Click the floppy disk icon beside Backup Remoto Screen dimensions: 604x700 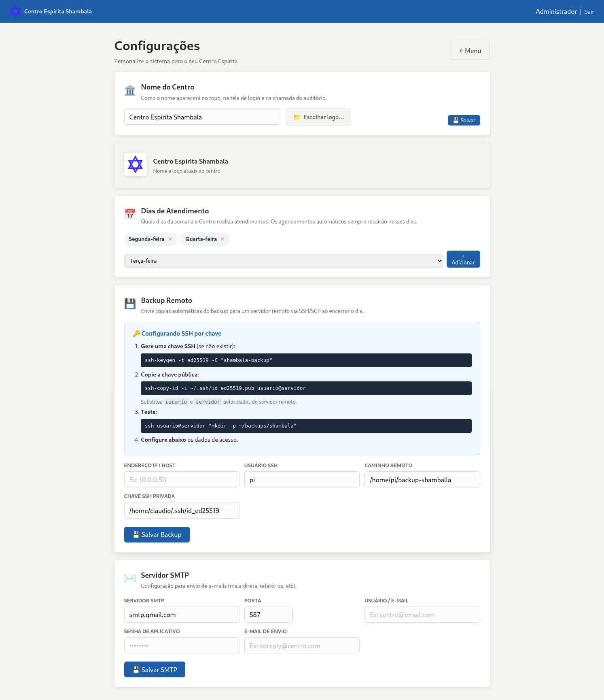click(130, 304)
